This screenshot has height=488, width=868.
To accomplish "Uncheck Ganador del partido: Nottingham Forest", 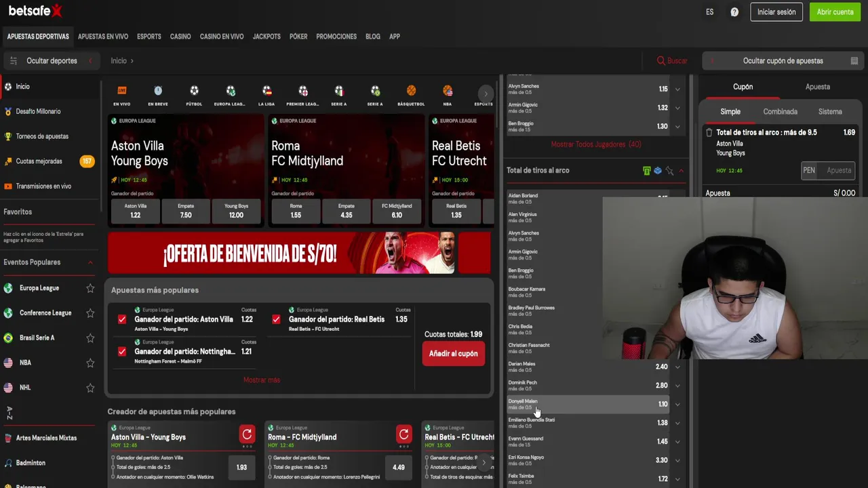I will [122, 352].
